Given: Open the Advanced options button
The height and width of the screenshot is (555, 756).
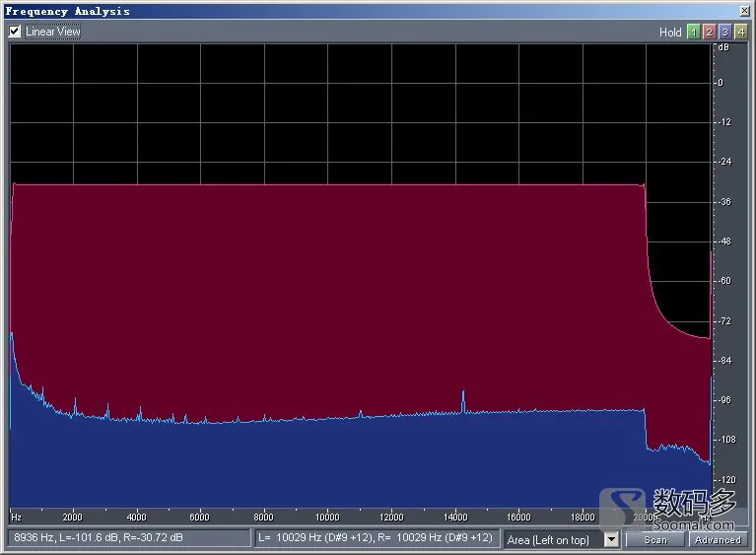Looking at the screenshot, I should pos(718,539).
